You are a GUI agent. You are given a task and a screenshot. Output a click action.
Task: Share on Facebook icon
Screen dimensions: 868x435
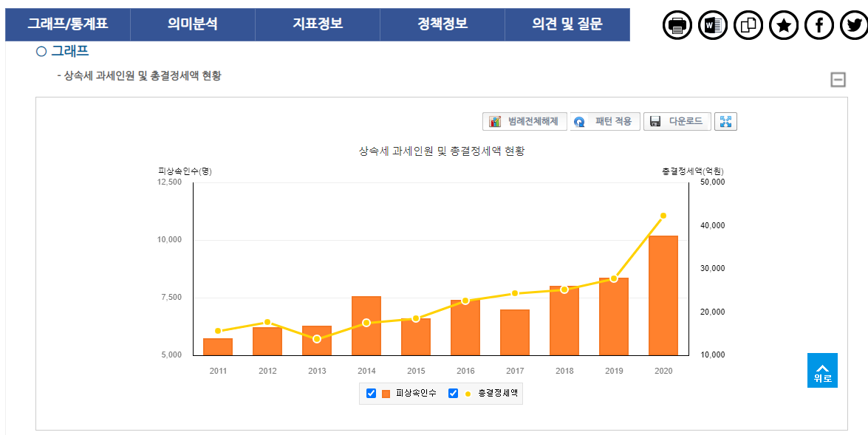point(819,25)
